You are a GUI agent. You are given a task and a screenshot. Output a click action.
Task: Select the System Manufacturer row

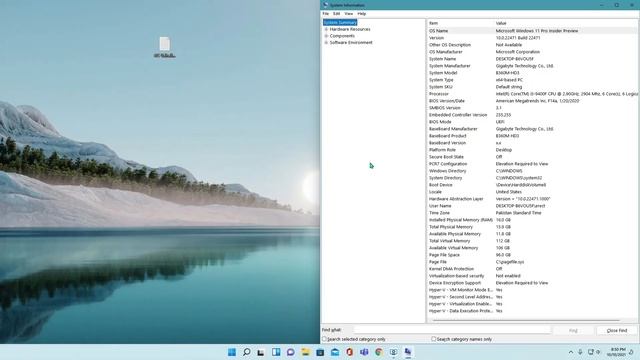[x=533, y=66]
